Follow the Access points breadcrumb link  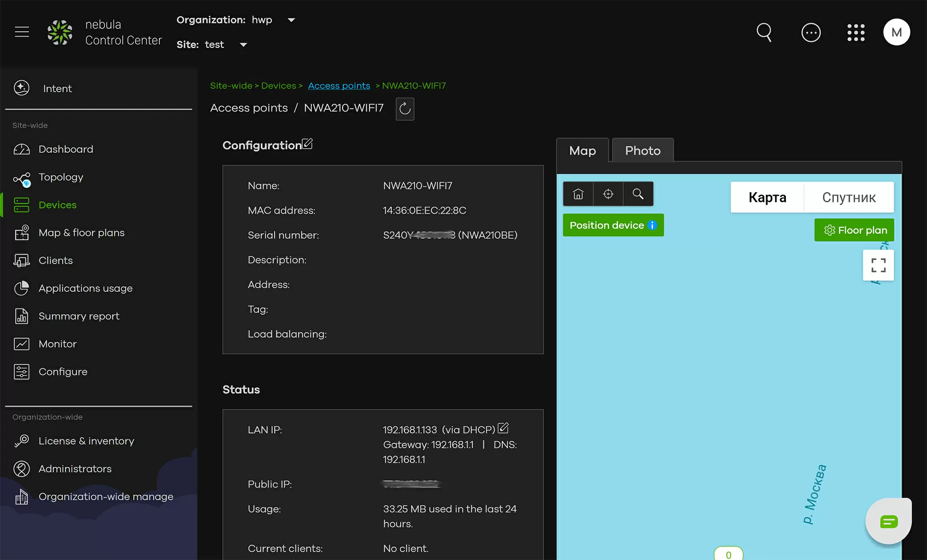tap(339, 85)
